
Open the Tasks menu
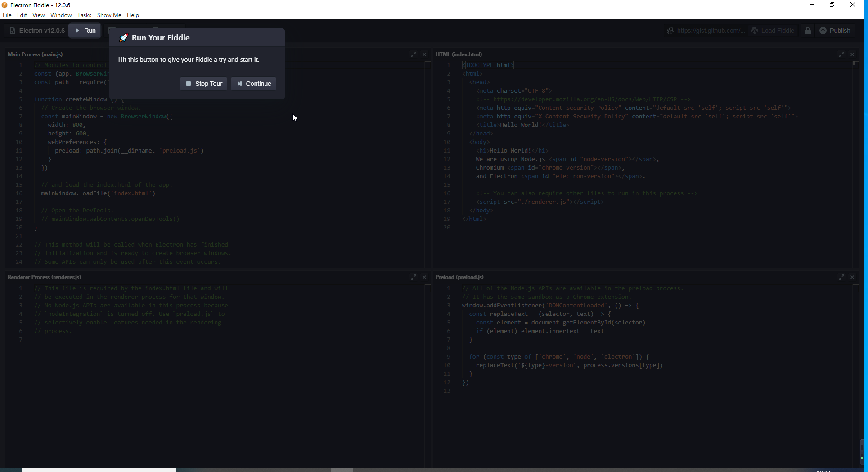point(84,15)
